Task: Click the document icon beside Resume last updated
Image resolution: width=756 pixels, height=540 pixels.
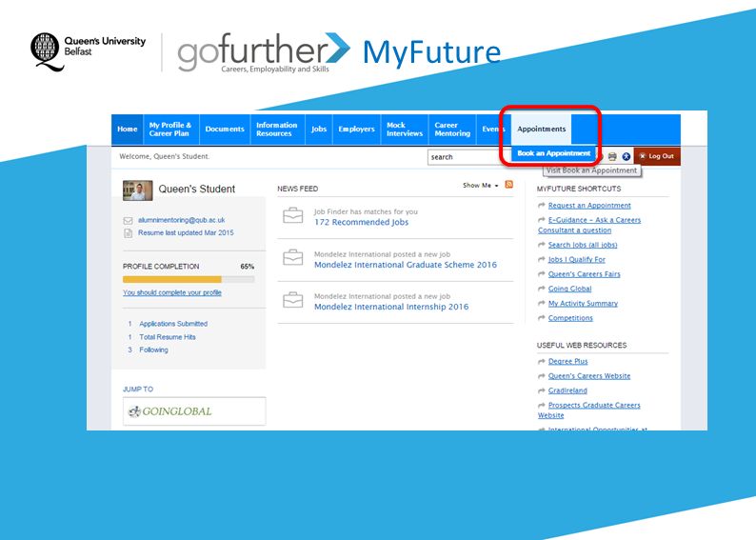Action: 128,233
